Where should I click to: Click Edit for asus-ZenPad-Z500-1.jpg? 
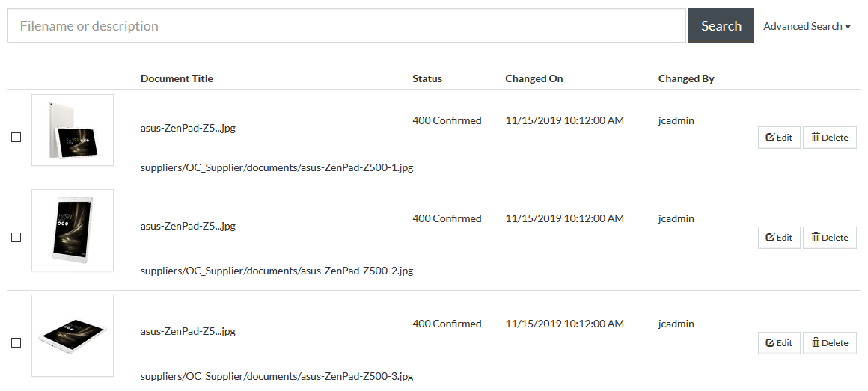[x=779, y=138]
